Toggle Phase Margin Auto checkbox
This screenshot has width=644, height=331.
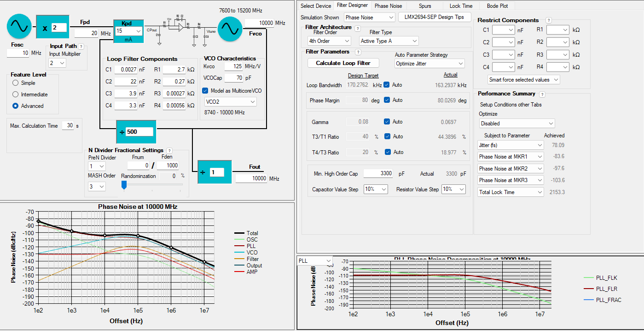387,100
